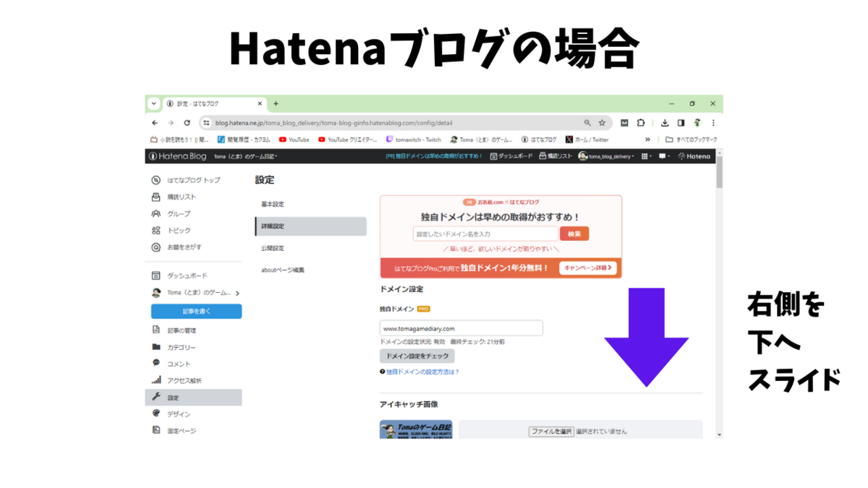This screenshot has height=488, width=868.
Task: Open a new tab with the plus button
Action: (x=276, y=104)
